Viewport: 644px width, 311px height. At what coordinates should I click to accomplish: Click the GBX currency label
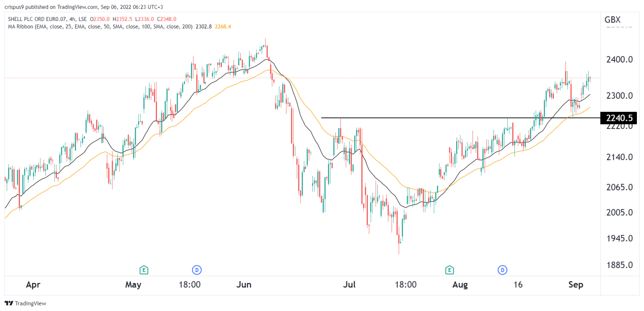(x=613, y=20)
